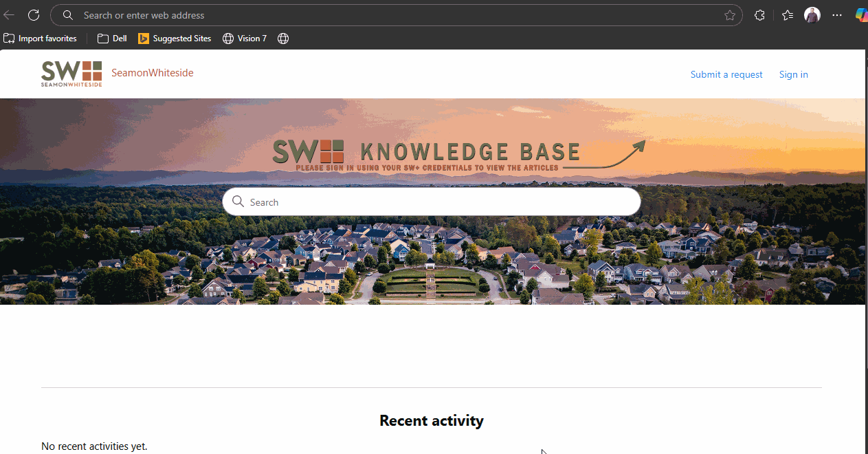Expand the Dell favorites folder
The width and height of the screenshot is (868, 454).
[112, 39]
